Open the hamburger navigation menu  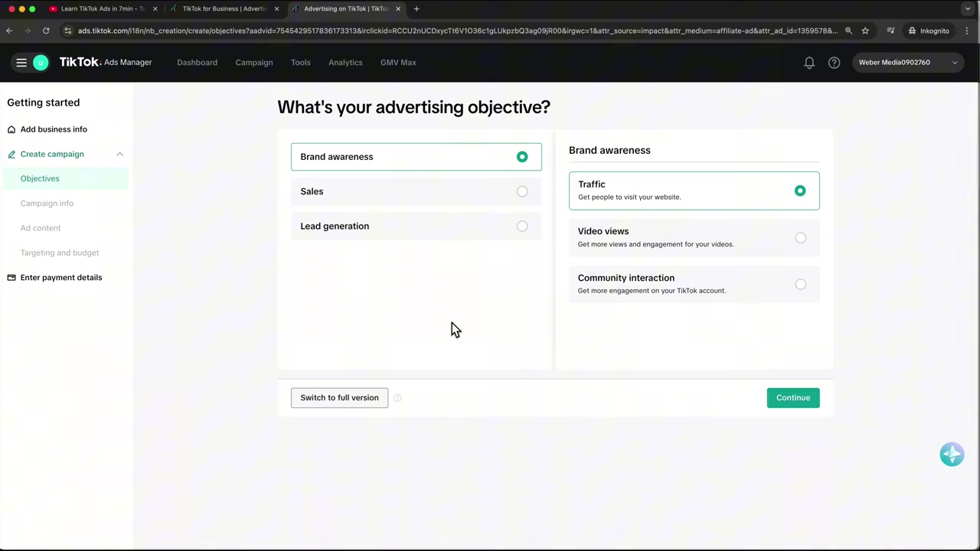pos(21,63)
